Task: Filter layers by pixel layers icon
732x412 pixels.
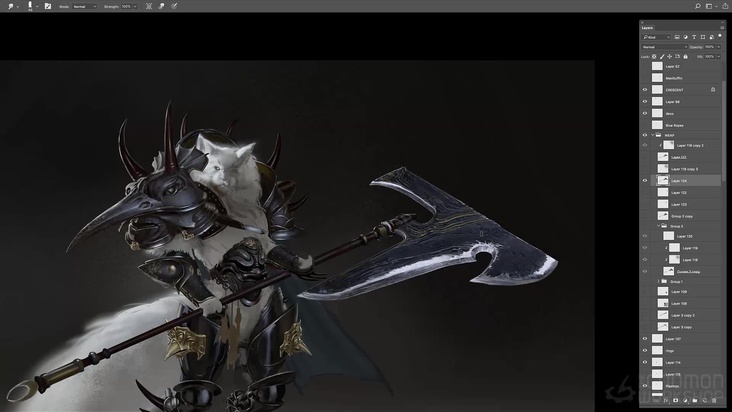Action: click(677, 37)
